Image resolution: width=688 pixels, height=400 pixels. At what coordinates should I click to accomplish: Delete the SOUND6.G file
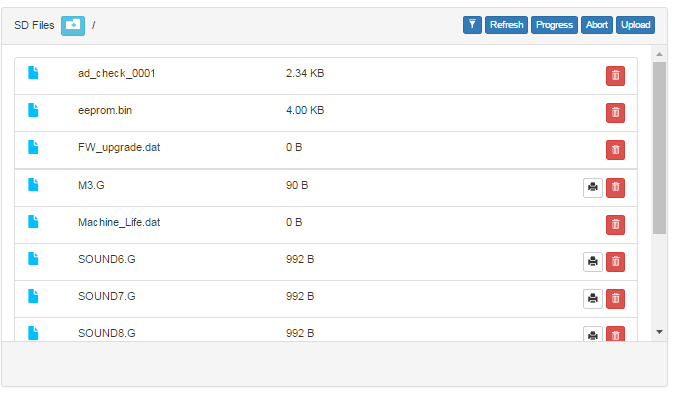[615, 261]
